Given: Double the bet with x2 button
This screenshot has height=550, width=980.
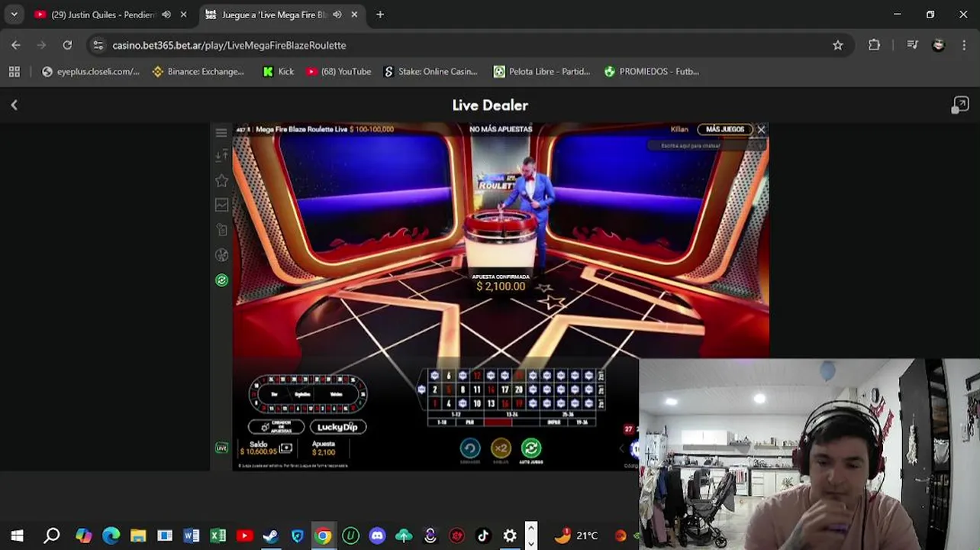Looking at the screenshot, I should [501, 448].
